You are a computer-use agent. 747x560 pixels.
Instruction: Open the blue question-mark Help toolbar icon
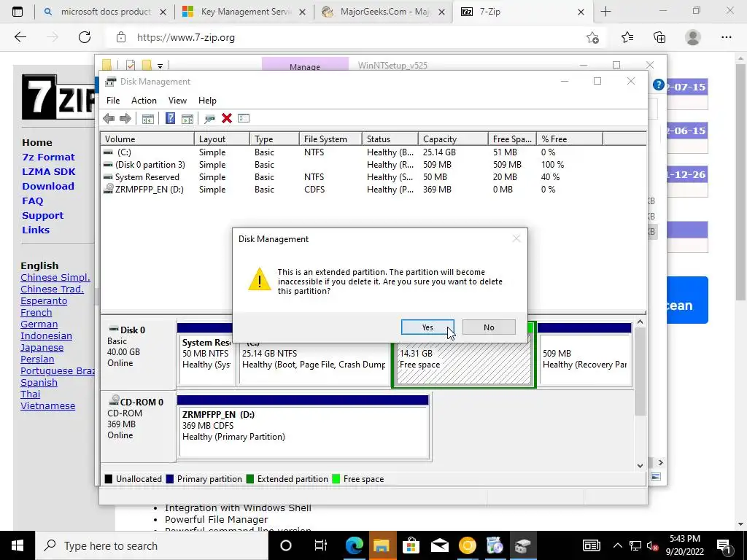point(170,118)
